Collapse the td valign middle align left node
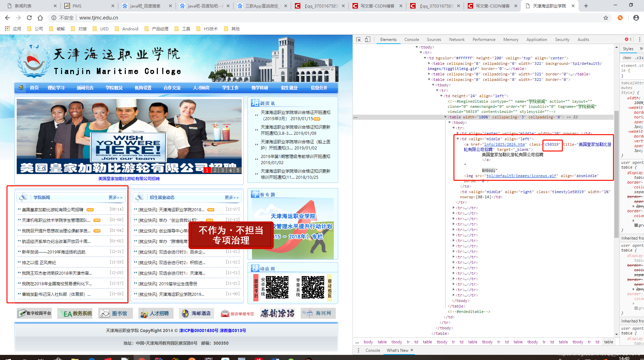This screenshot has width=644, height=360. coord(458,139)
